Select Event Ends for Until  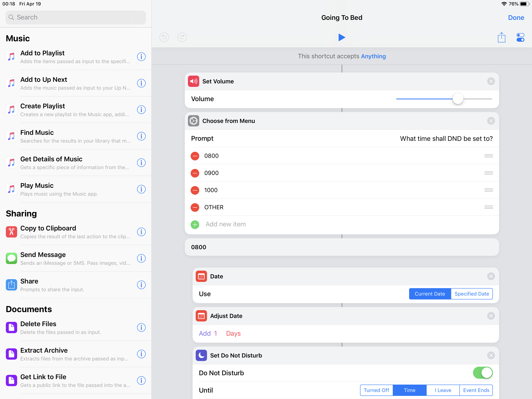[x=476, y=390]
